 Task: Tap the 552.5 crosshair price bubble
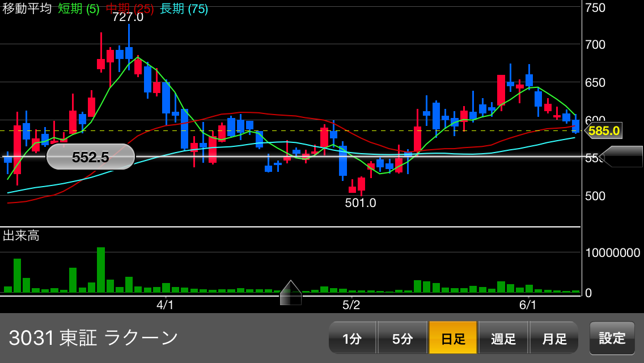point(91,157)
